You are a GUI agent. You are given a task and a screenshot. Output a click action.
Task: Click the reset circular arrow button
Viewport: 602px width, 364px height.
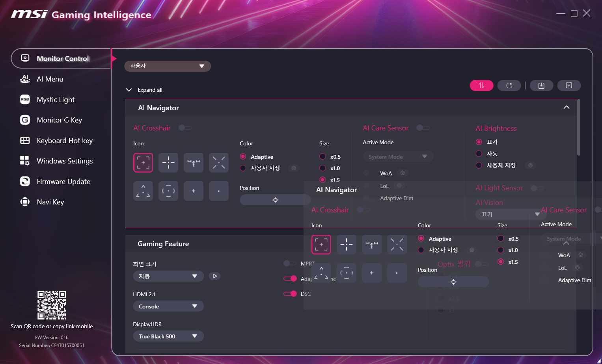click(509, 85)
